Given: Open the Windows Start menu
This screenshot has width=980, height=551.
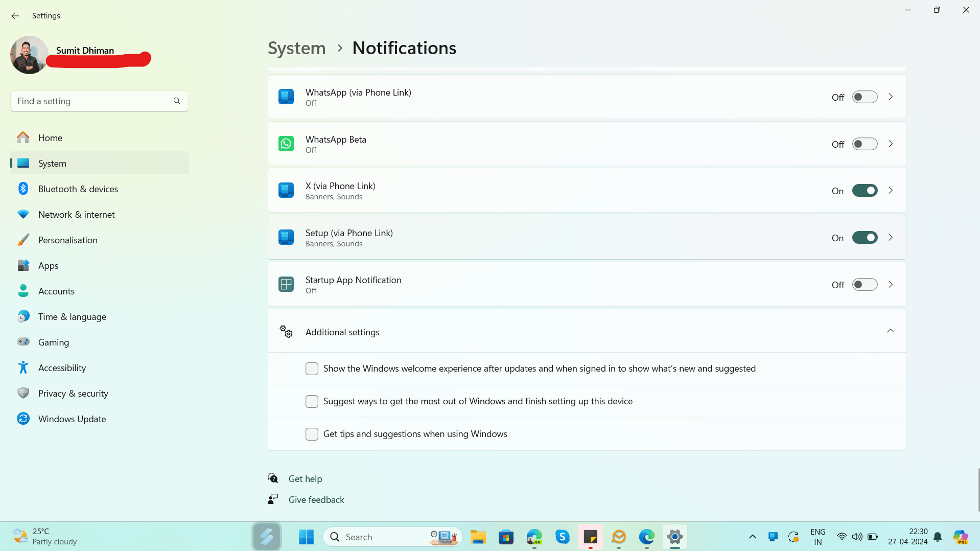Looking at the screenshot, I should [x=306, y=537].
